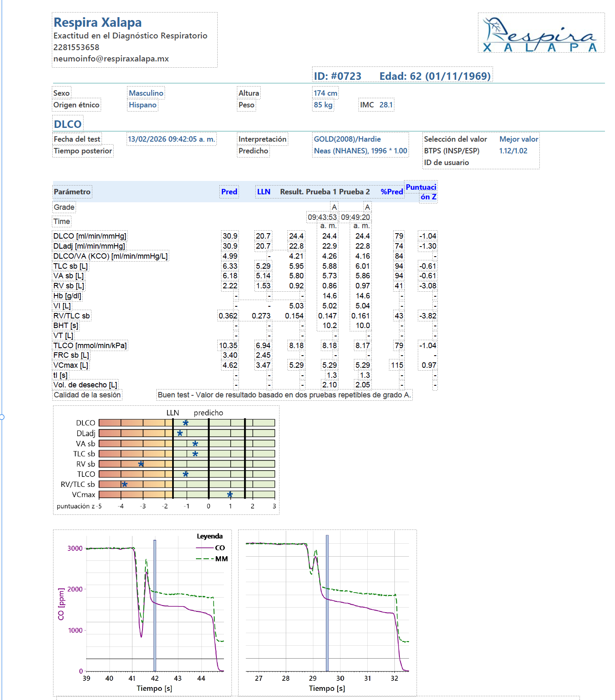Click the Respira Xalapa logo image
615x700 pixels.
[x=541, y=33]
